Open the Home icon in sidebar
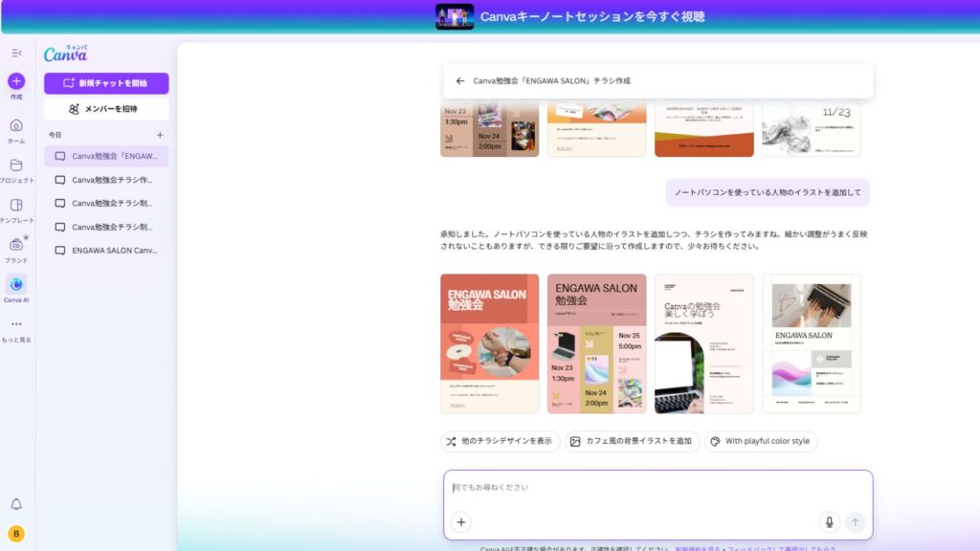This screenshot has height=551, width=980. 16,125
